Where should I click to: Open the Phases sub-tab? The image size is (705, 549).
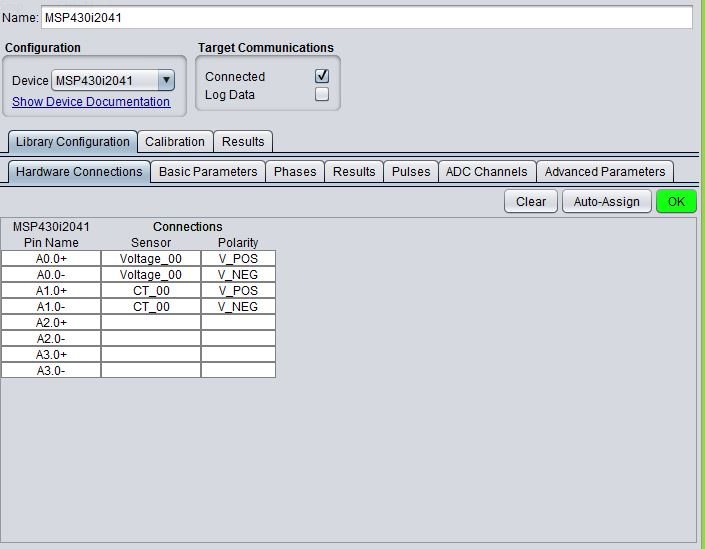295,172
